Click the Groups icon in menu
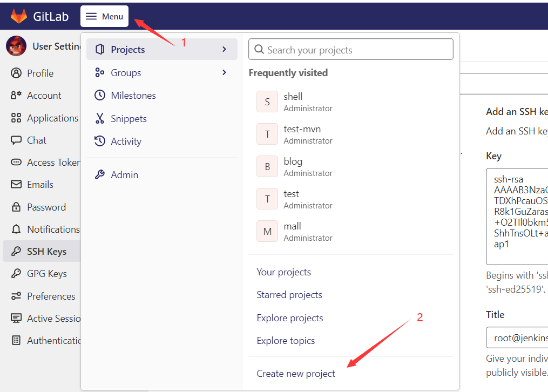This screenshot has height=392, width=548. [x=99, y=72]
